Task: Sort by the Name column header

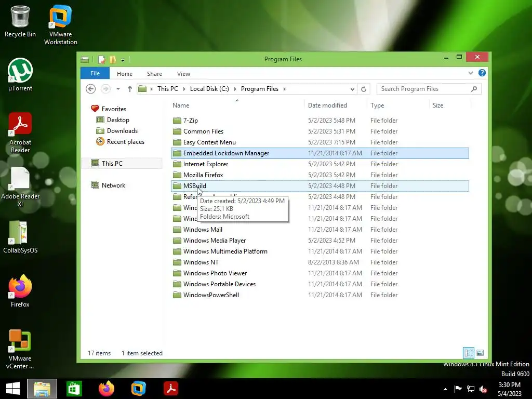Action: click(237, 105)
